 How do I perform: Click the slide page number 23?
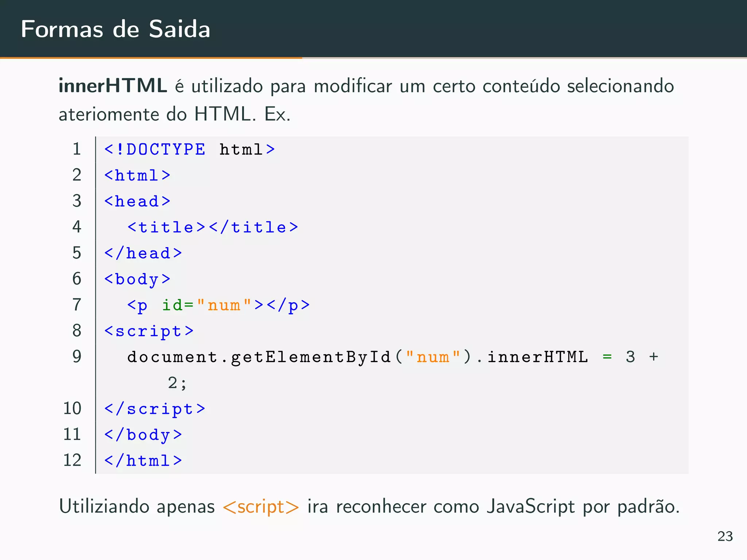tap(725, 536)
